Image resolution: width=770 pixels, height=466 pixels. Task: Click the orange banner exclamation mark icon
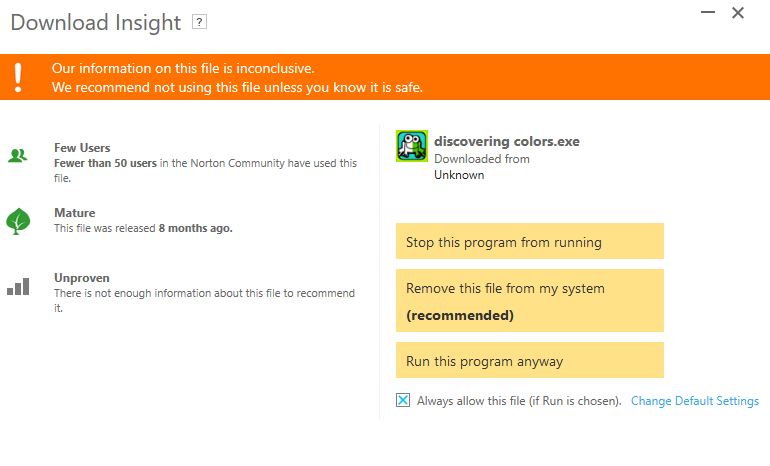pyautogui.click(x=18, y=77)
